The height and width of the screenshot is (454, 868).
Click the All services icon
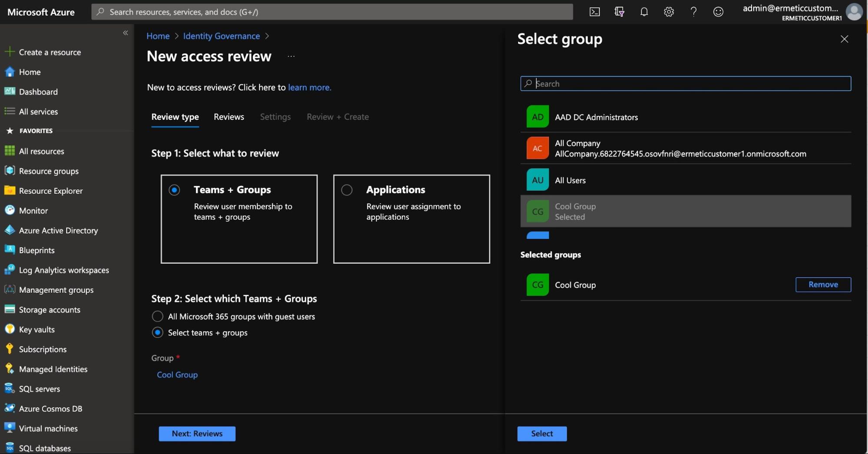(10, 111)
